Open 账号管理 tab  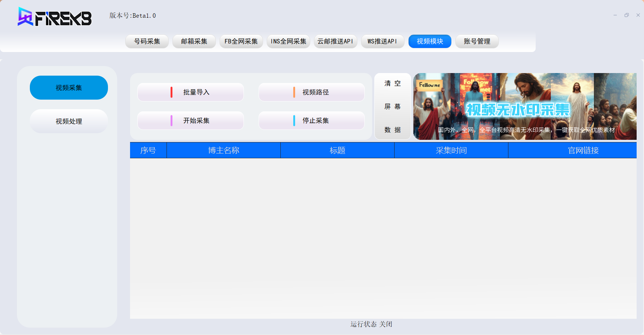(477, 41)
